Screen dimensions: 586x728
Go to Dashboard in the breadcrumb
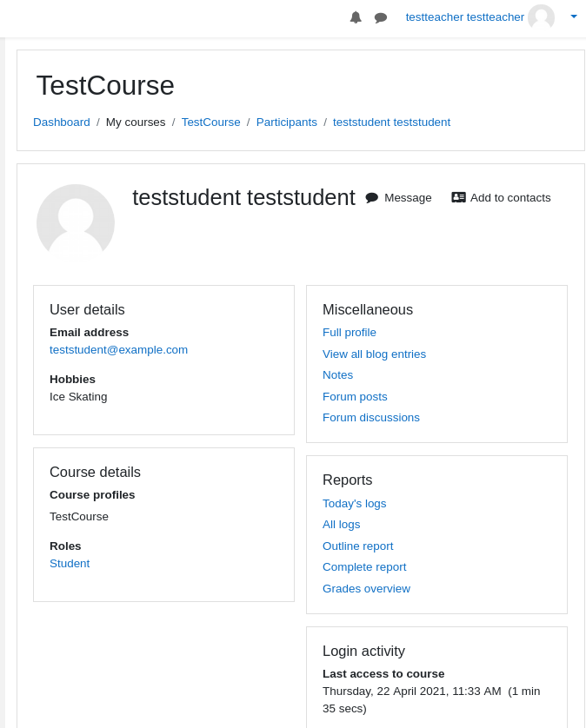[x=62, y=122]
